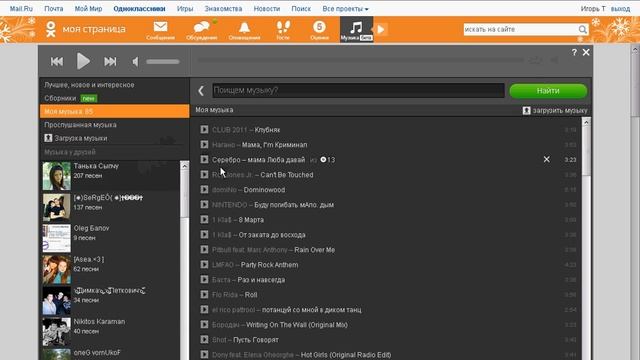
Task: Open Танька Сыпчу's music thumbnail
Action: click(57, 176)
